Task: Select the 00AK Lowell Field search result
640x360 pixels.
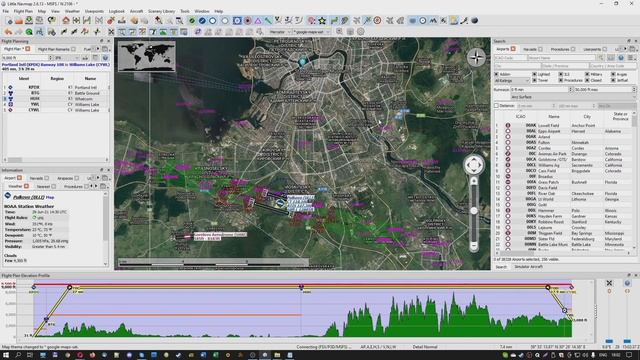Action: click(563, 125)
